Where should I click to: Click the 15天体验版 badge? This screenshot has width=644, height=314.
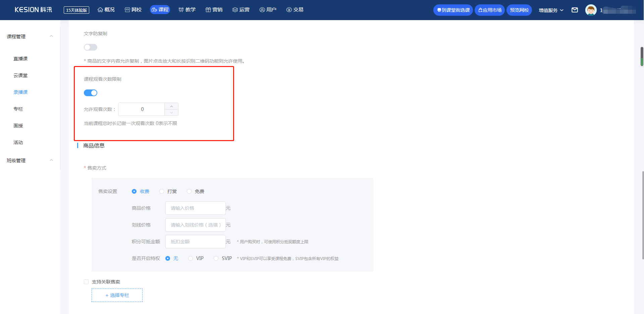point(76,10)
